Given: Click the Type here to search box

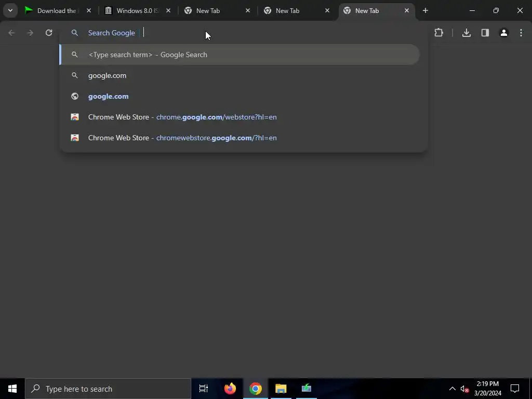Looking at the screenshot, I should pyautogui.click(x=108, y=389).
